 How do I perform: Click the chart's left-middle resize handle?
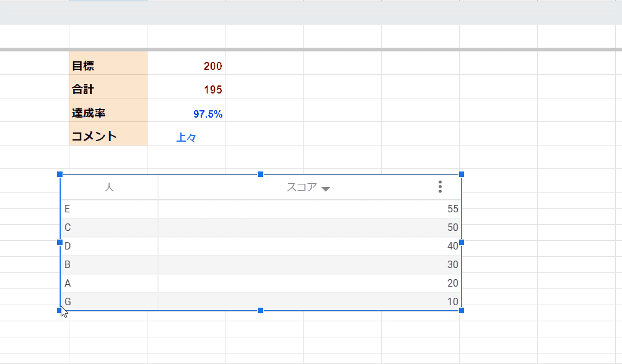click(60, 242)
